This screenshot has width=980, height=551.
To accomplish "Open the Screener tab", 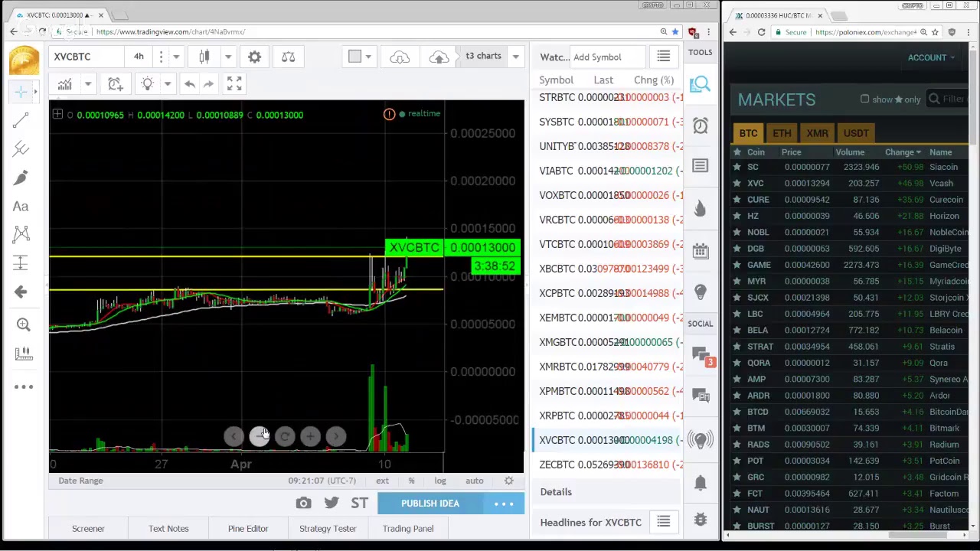I will coord(88,528).
